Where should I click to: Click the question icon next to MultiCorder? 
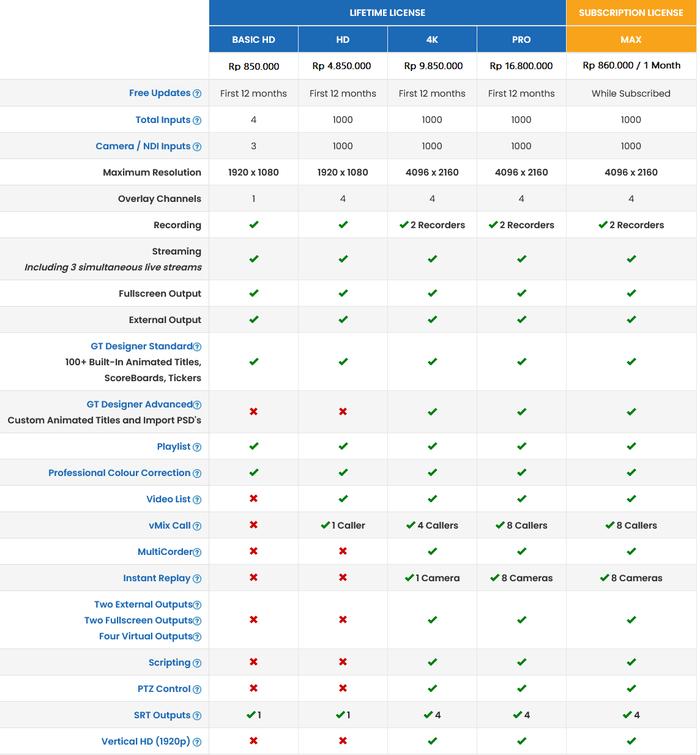pyautogui.click(x=197, y=552)
